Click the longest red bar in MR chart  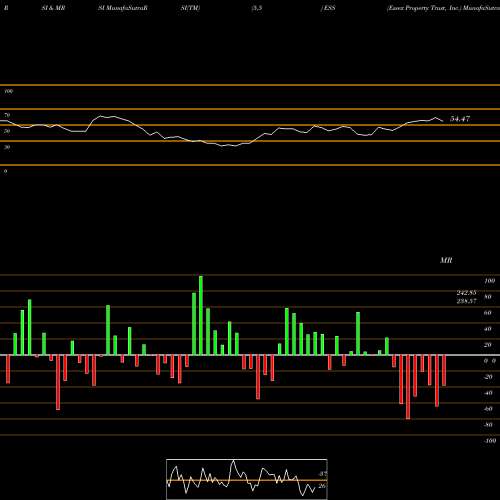click(408, 387)
